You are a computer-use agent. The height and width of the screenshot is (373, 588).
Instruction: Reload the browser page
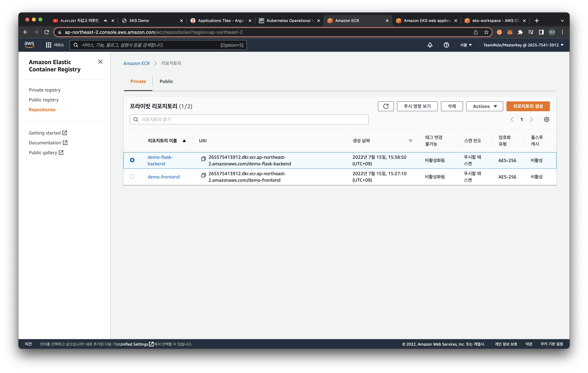point(47,32)
